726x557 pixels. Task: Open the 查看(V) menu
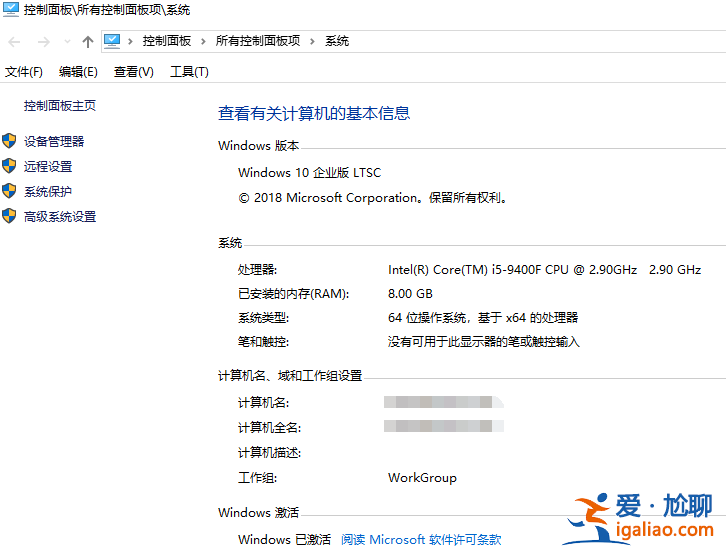point(134,72)
